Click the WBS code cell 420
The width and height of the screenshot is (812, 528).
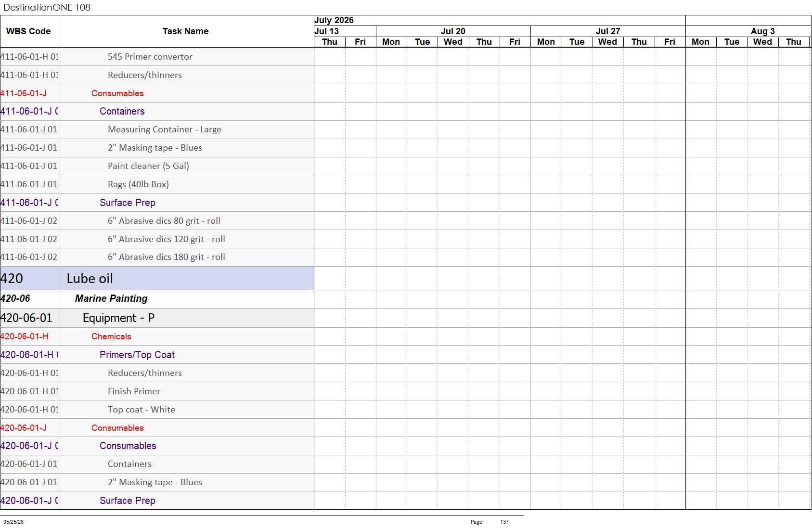(29, 279)
